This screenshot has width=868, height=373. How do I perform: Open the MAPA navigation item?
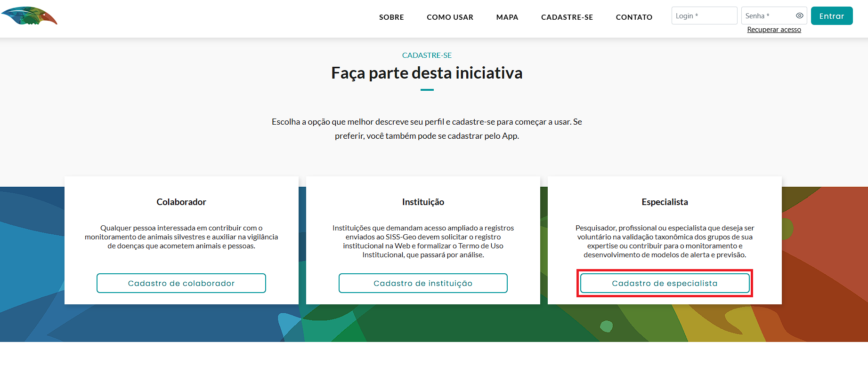507,17
